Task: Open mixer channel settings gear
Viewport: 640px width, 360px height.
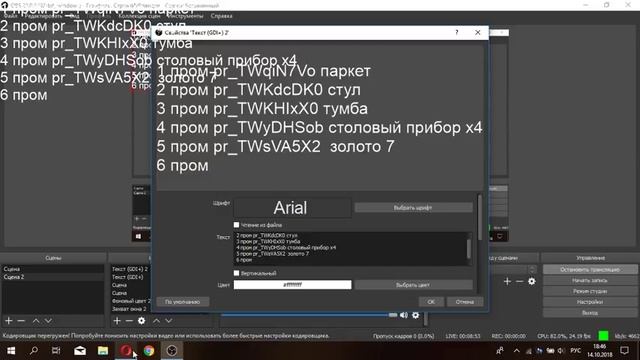Action: (416, 315)
